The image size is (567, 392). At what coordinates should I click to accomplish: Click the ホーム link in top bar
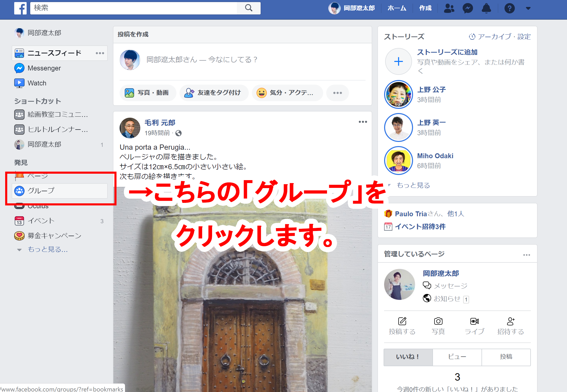(397, 8)
